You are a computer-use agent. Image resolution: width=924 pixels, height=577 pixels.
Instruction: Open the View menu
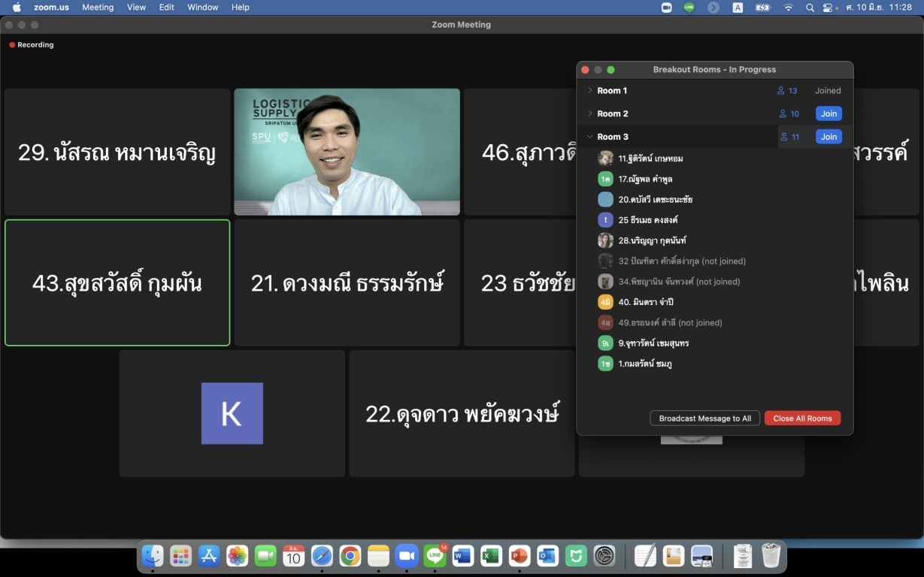tap(136, 8)
